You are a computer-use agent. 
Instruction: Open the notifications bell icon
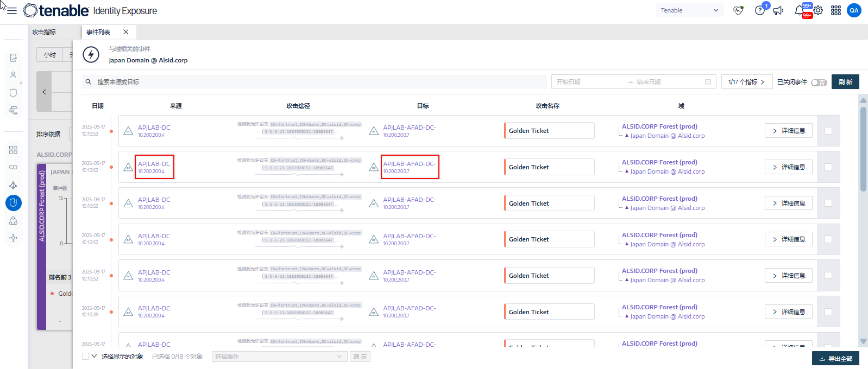799,10
